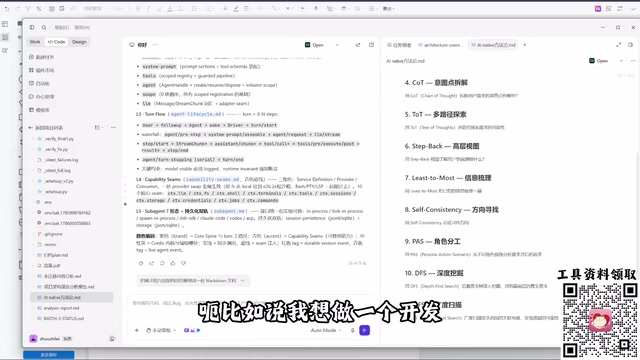The height and width of the screenshot is (360, 640).
Task: Click right panel layout icon at corner
Action: coord(631,45)
